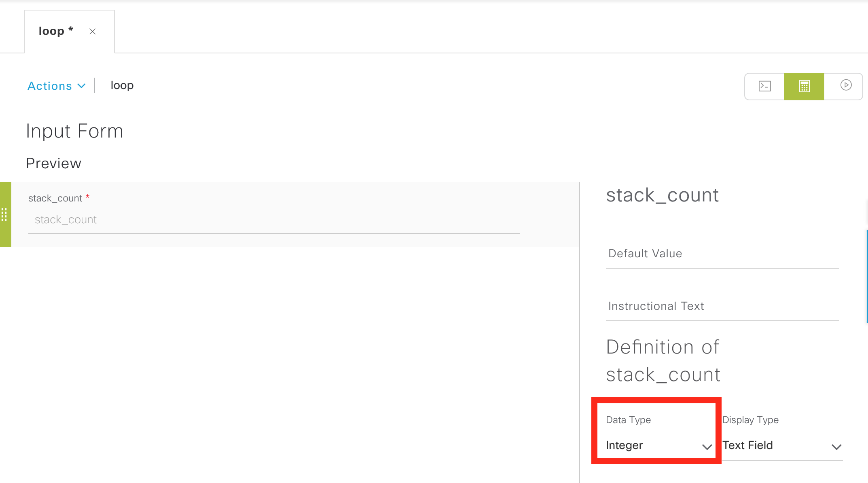Click into the Default Value field
The width and height of the screenshot is (868, 483).
[x=722, y=254]
